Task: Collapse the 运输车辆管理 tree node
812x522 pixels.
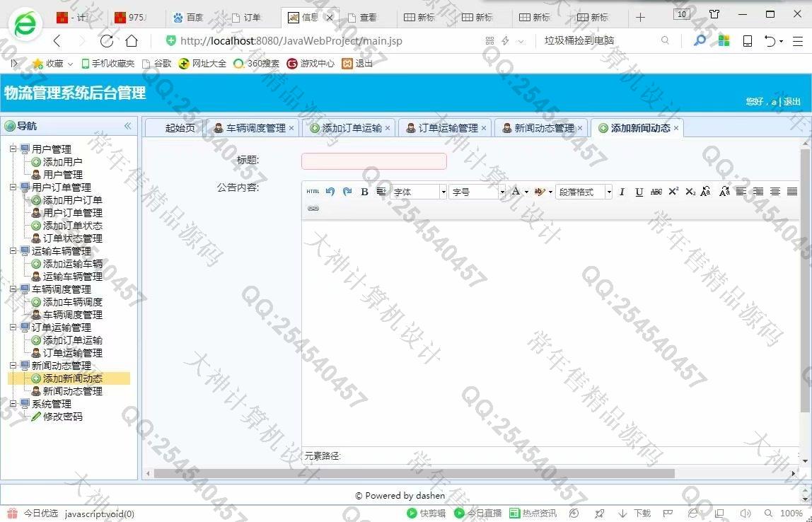Action: pos(13,251)
